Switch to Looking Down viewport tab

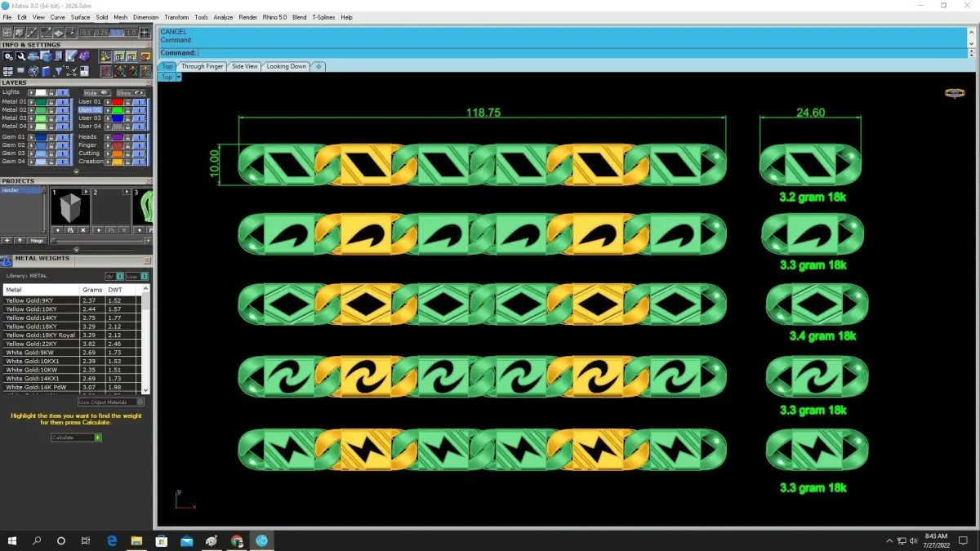(x=286, y=66)
